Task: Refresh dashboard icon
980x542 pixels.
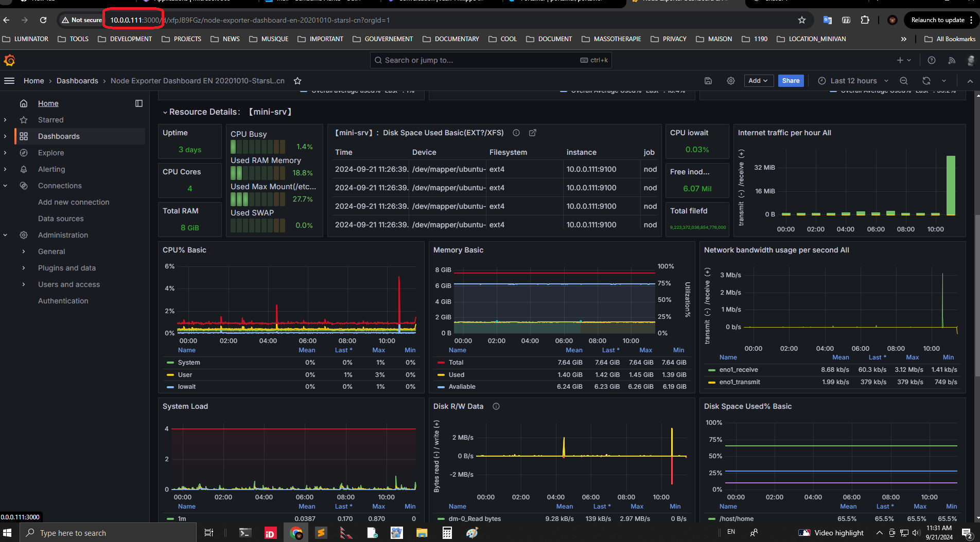Action: (x=926, y=81)
